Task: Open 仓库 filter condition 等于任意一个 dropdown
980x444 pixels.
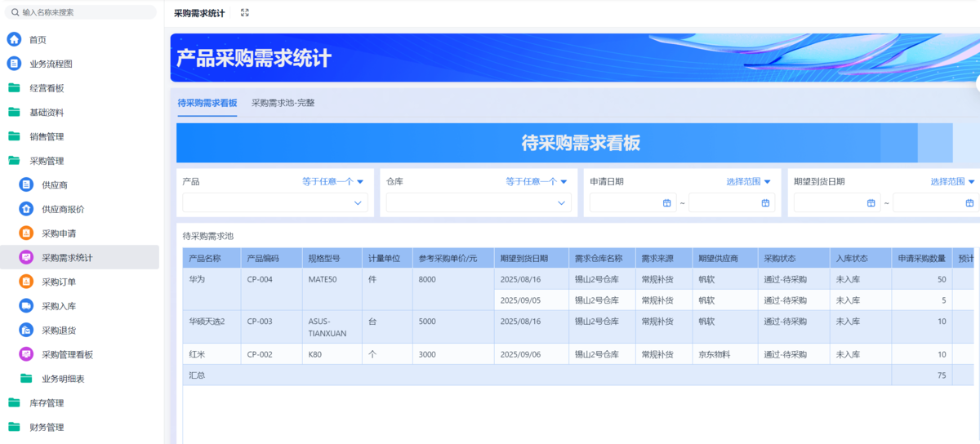Action: (x=537, y=181)
